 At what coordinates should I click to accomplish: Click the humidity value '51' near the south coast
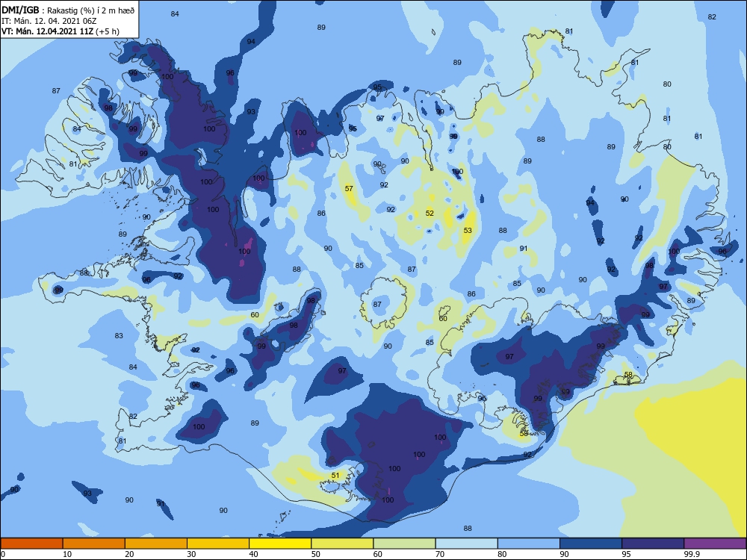[x=335, y=475]
